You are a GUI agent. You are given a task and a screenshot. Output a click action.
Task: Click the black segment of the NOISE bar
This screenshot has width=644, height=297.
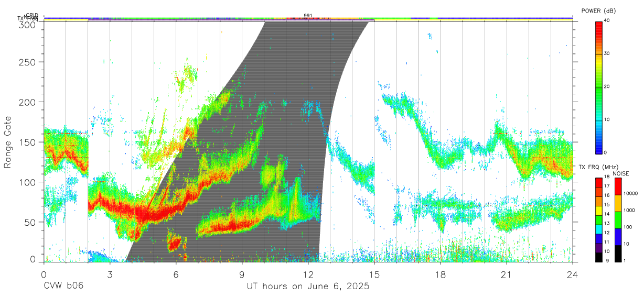[x=618, y=254]
